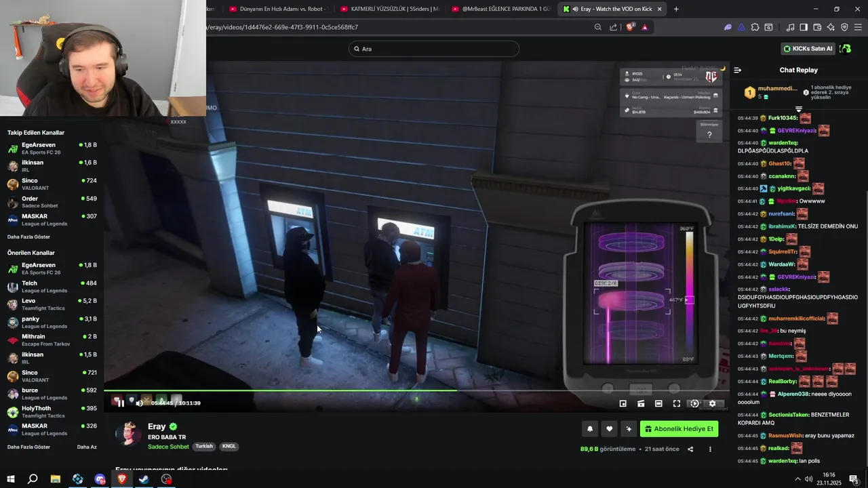Open Windows taskbar search
The image size is (868, 488).
tap(33, 479)
